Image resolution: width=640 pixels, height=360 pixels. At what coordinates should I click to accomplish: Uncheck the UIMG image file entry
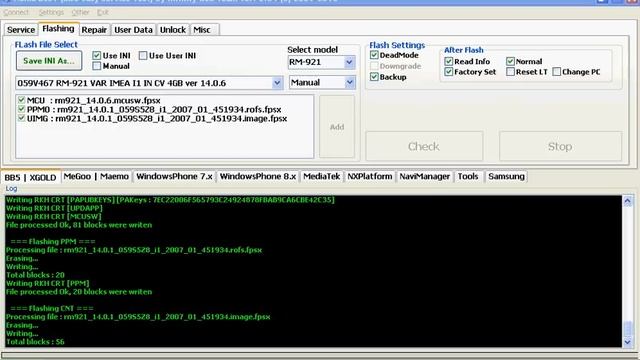point(21,118)
